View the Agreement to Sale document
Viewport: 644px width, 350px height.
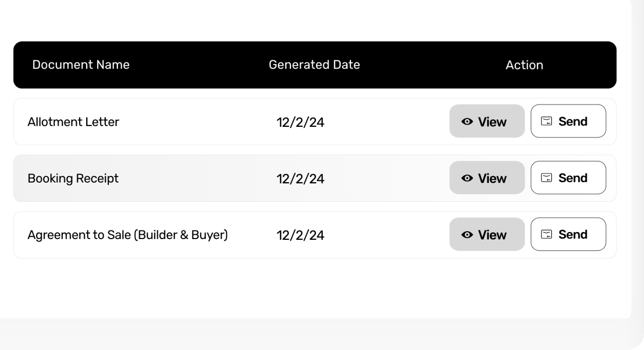(487, 234)
